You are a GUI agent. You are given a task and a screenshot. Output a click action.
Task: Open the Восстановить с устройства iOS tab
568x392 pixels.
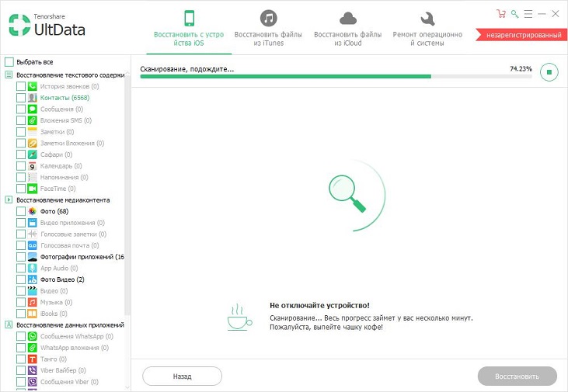(189, 28)
